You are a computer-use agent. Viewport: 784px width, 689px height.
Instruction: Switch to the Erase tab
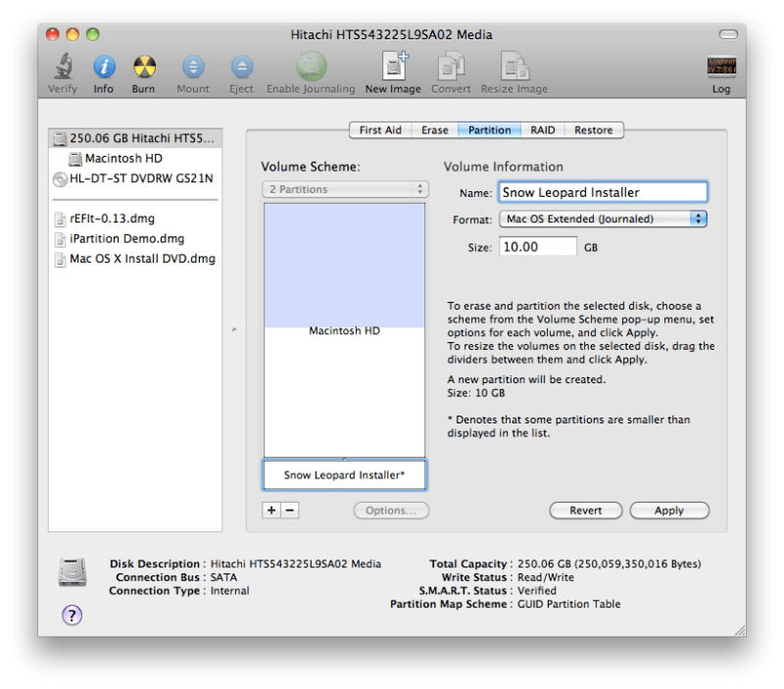click(x=433, y=129)
